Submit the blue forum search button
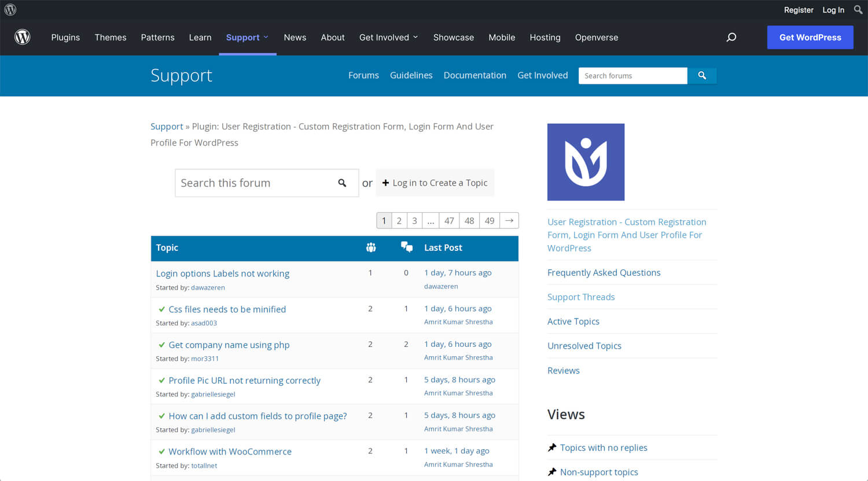Screen dimensions: 868x481 pos(702,76)
